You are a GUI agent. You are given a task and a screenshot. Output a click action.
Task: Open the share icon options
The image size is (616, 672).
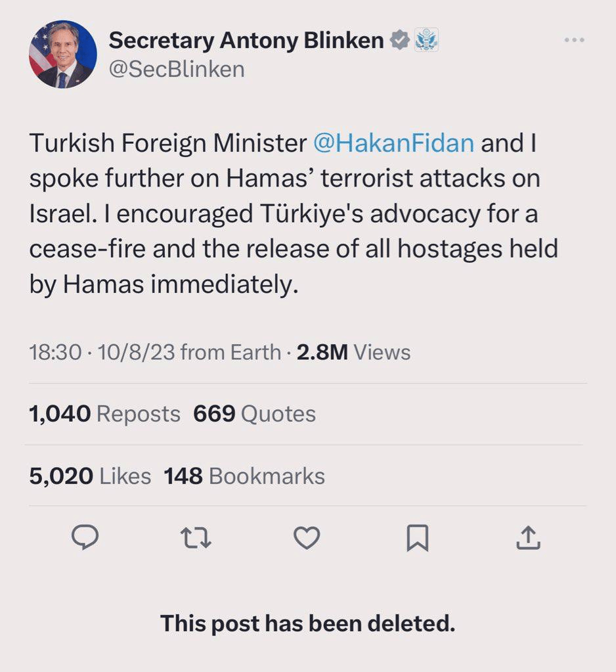click(x=528, y=539)
